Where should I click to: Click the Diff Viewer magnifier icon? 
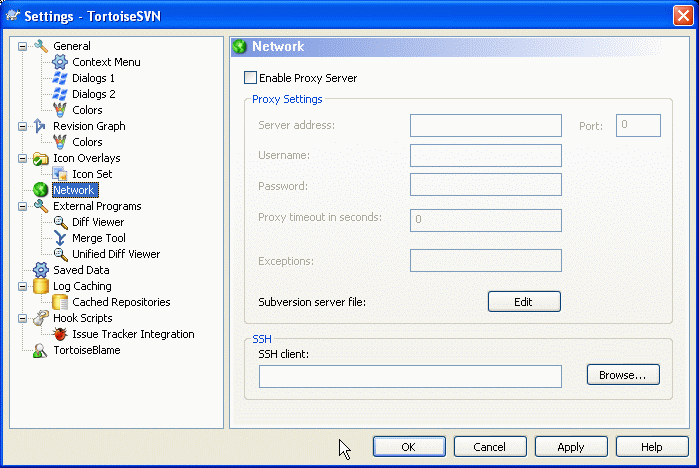(x=60, y=222)
